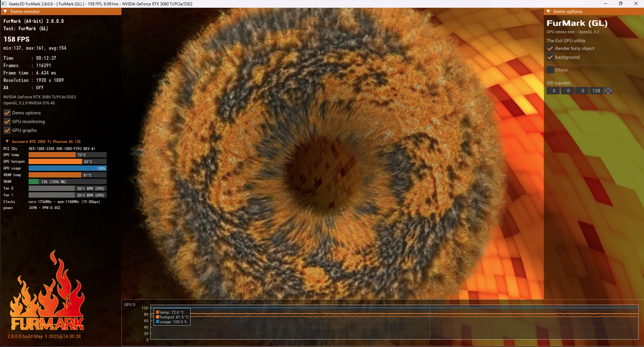The image size is (644, 347).
Task: Click "GPU stress test - OpenGL 3.2" subtitle
Action: (573, 32)
